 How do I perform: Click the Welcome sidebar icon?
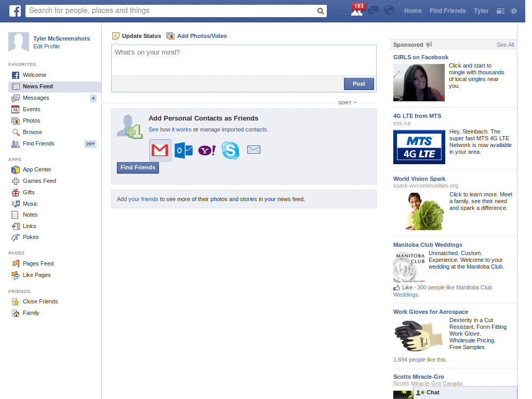[15, 75]
